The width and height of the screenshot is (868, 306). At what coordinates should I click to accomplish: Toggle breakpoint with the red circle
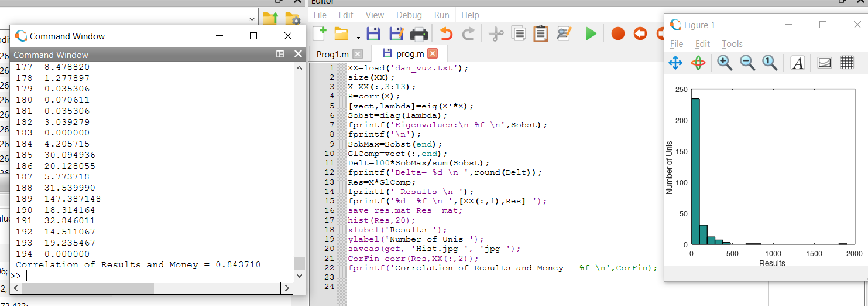click(x=618, y=34)
